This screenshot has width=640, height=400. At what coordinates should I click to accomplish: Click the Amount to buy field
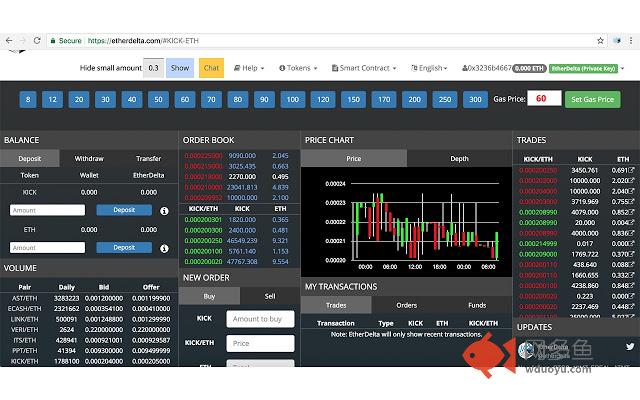tap(260, 319)
